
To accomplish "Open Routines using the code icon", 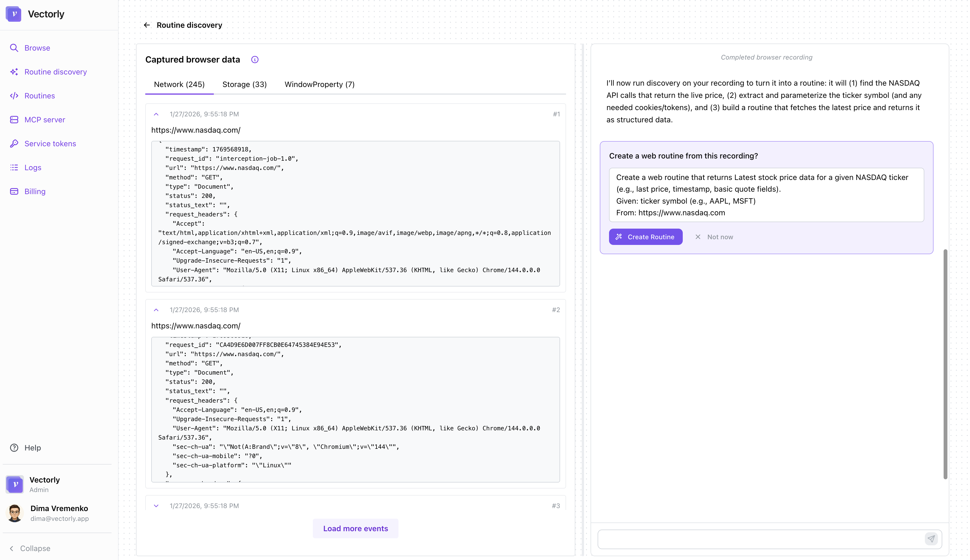I will click(14, 95).
